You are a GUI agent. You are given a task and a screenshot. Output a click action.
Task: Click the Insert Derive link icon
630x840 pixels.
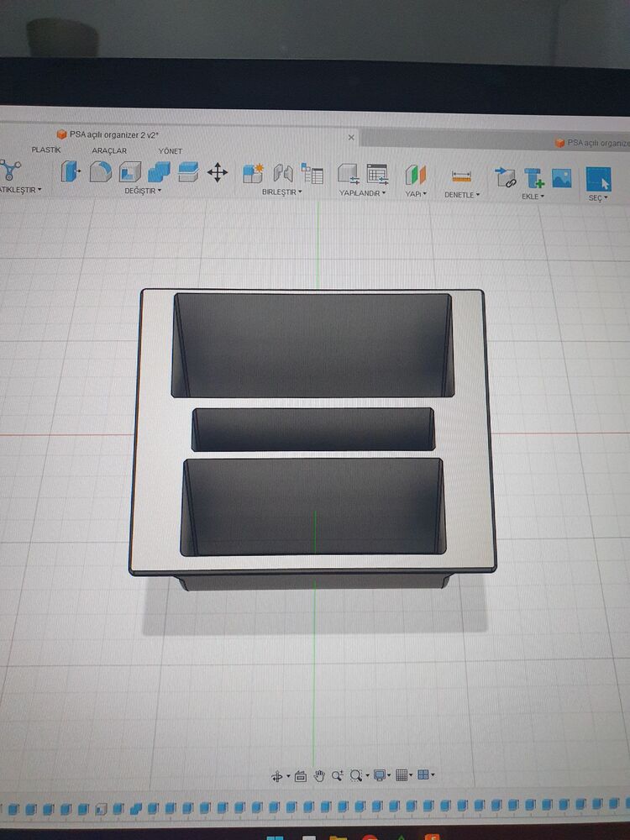click(x=505, y=176)
